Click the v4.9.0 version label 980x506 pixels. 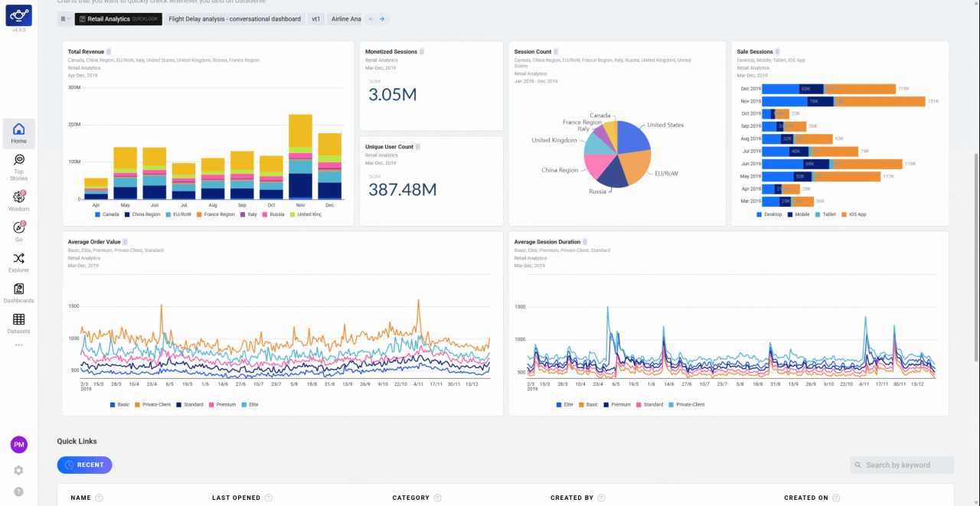pos(18,31)
